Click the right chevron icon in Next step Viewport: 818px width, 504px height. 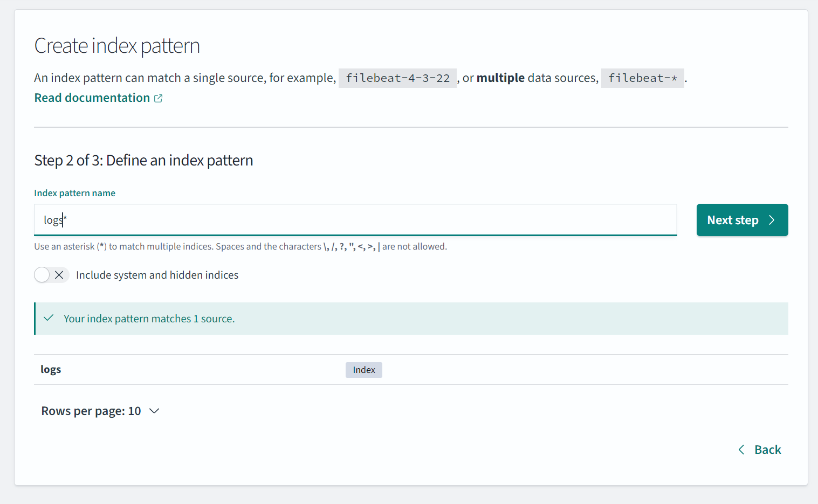point(772,220)
